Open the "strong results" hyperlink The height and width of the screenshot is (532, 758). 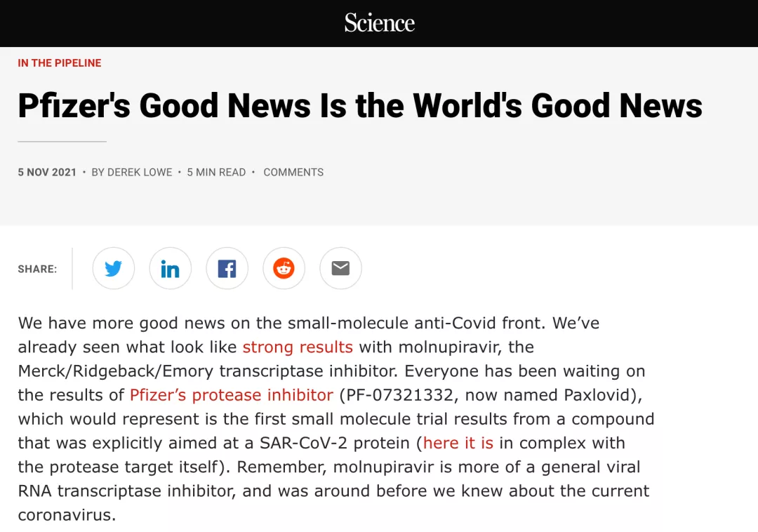point(298,347)
